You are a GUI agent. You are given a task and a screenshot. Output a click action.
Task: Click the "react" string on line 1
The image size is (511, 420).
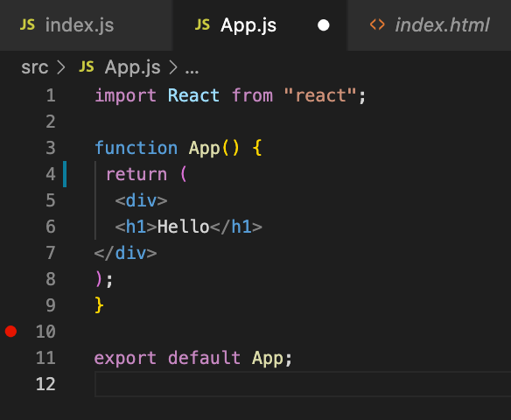pos(320,95)
